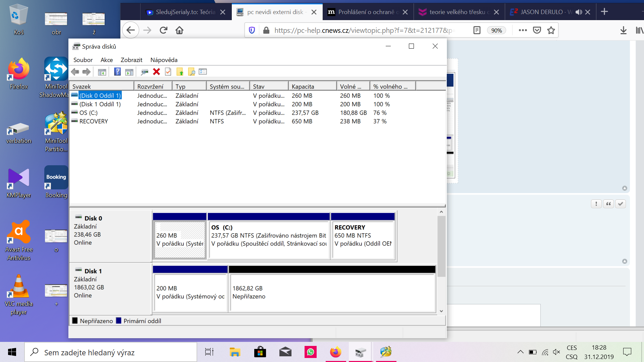
Task: Click the Windows search box
Action: pos(111,352)
